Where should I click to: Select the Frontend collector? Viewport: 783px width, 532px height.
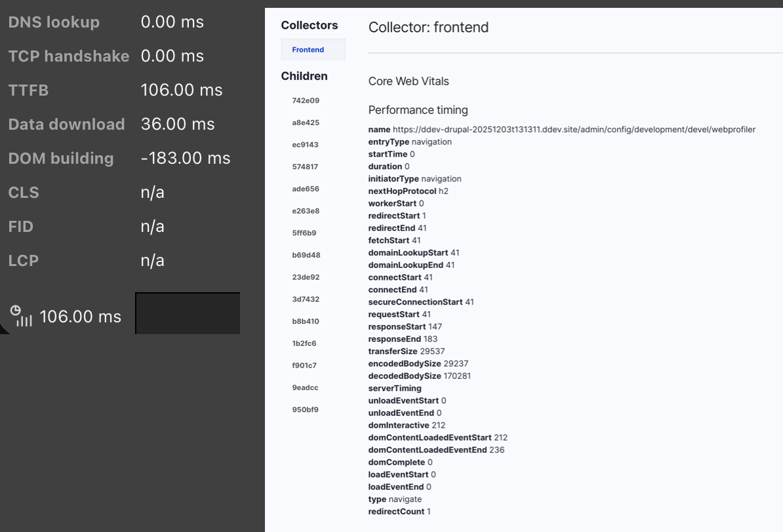coord(308,50)
